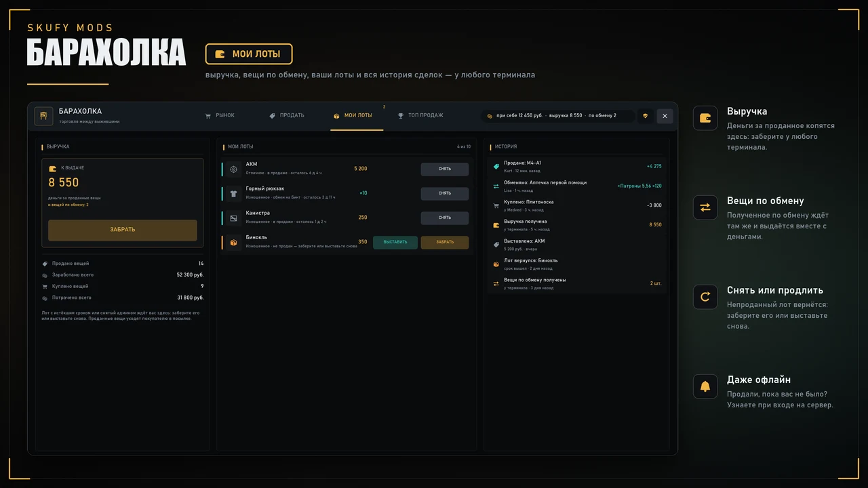Relist the Бинокль lot with Выставить
This screenshot has width=868, height=488.
coord(395,243)
